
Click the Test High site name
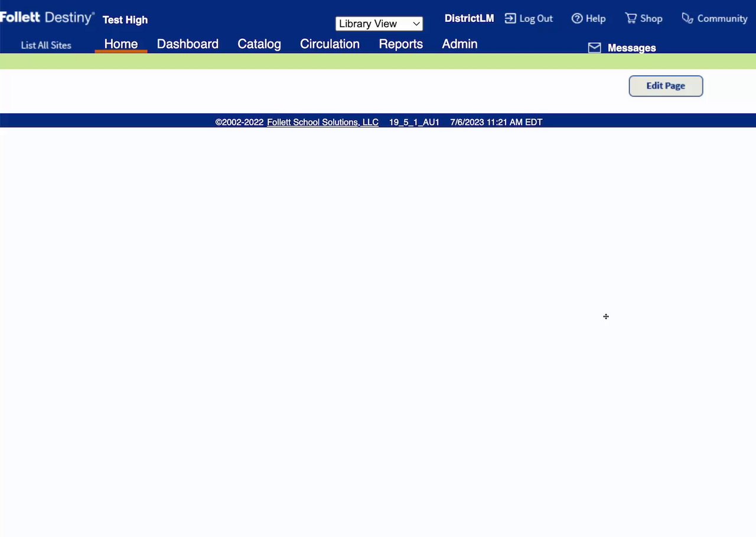click(125, 19)
